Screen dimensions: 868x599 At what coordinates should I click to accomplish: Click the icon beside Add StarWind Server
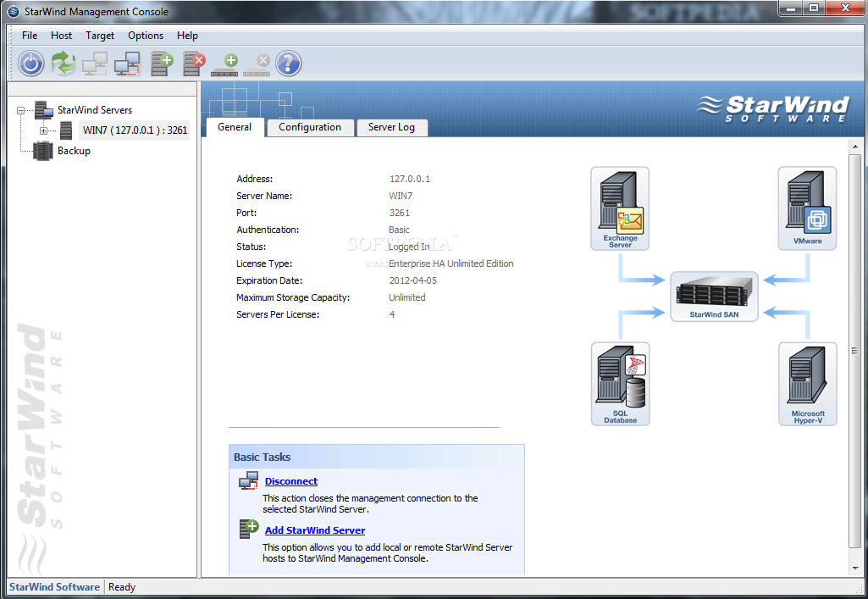click(249, 529)
